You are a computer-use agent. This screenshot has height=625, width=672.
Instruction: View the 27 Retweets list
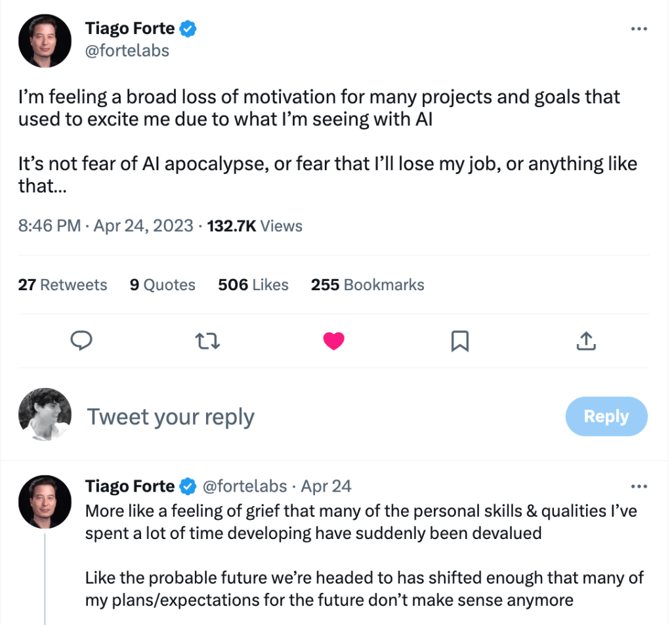tap(63, 285)
